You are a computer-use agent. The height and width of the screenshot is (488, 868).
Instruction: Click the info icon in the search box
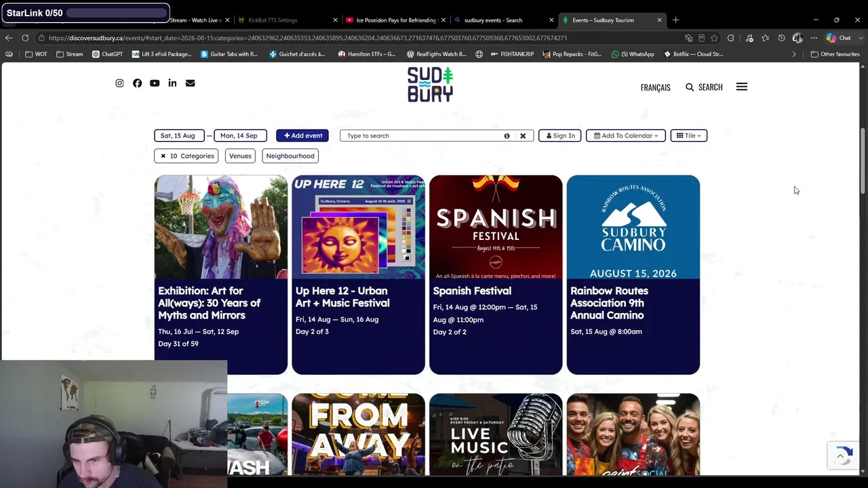(507, 136)
